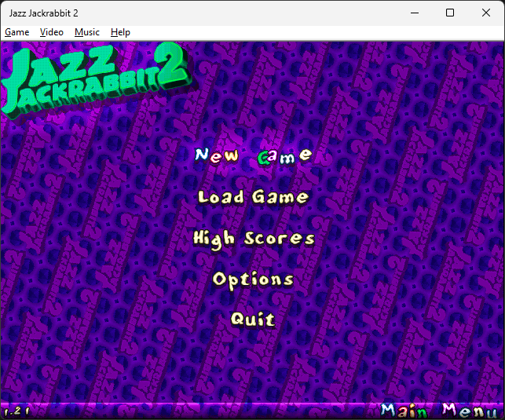Image resolution: width=505 pixels, height=420 pixels.
Task: Click the Jazz Jackrabbit 2 logo
Action: pos(96,80)
